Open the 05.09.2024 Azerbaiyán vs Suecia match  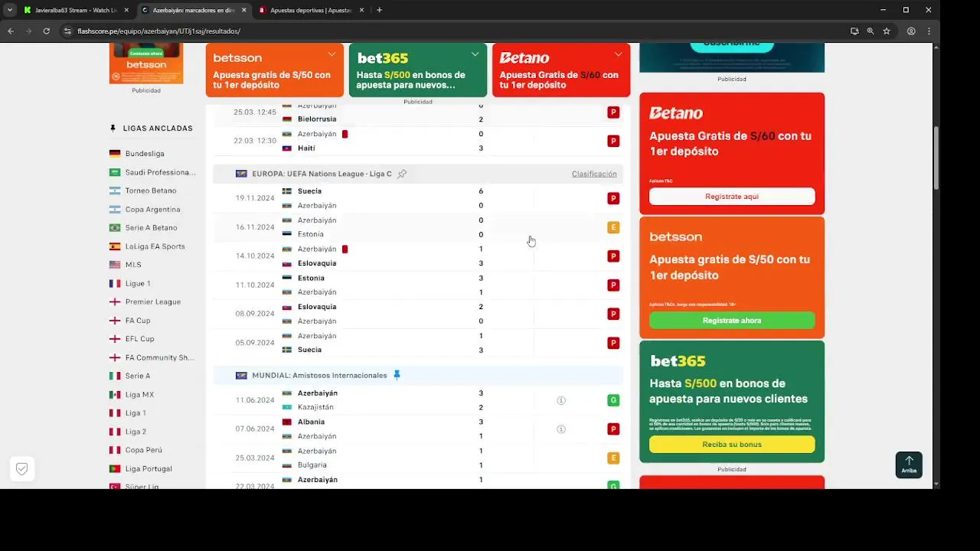click(x=418, y=343)
